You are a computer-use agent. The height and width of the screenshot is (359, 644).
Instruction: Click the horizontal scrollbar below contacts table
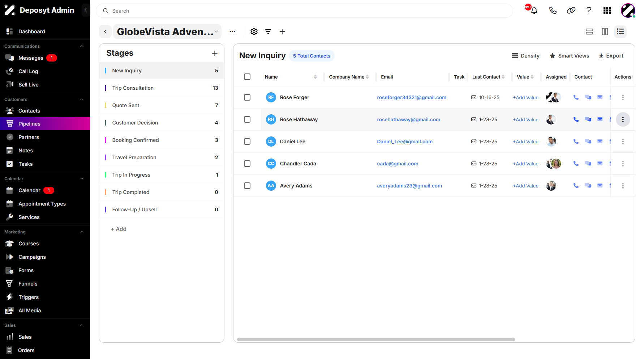click(376, 339)
